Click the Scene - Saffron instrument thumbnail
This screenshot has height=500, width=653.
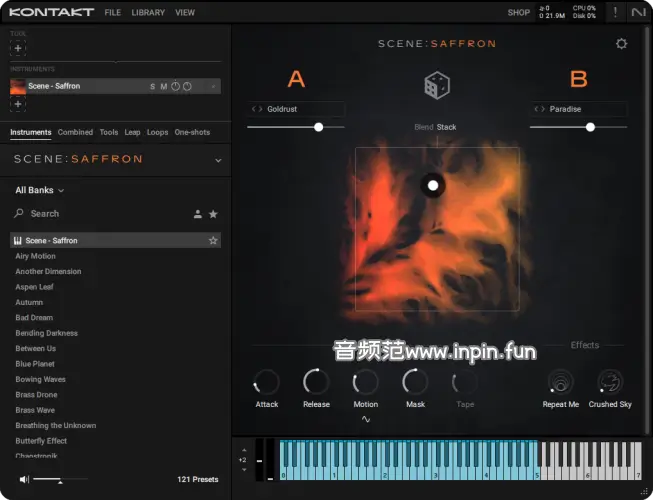click(18, 86)
